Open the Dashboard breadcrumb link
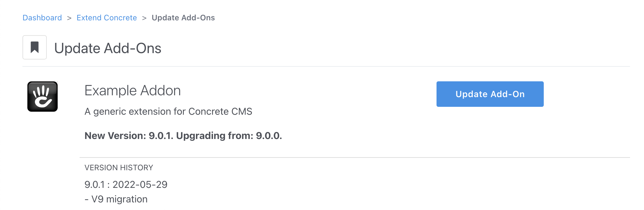644x210 pixels. [x=42, y=18]
